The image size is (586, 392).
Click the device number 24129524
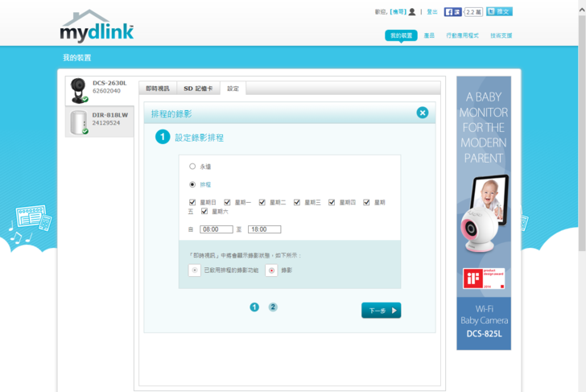(106, 122)
